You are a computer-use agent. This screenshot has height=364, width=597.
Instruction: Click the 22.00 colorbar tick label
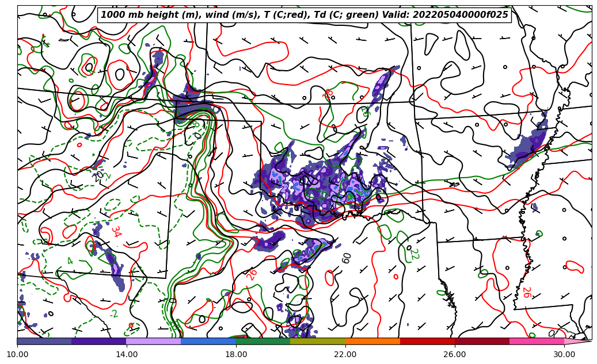[x=345, y=354]
